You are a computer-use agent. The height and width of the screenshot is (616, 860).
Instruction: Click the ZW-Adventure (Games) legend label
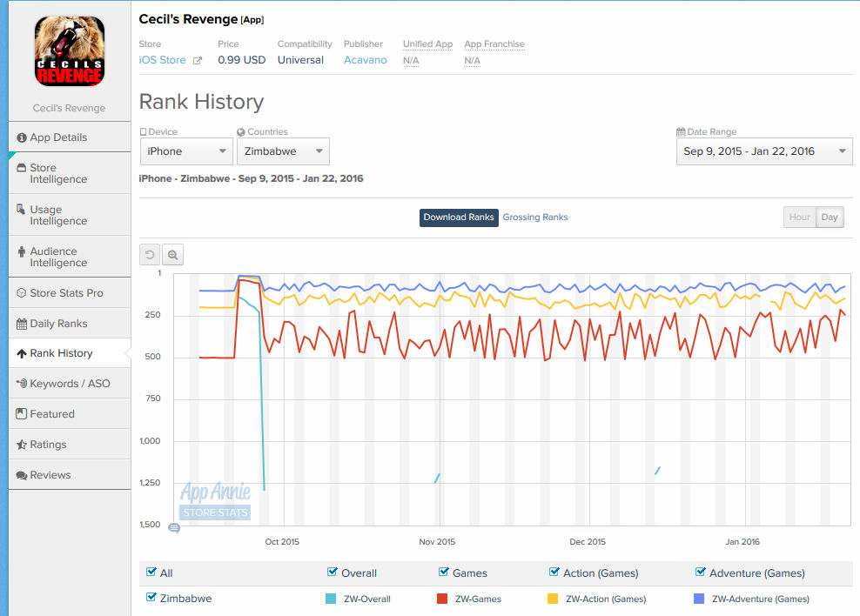[x=760, y=599]
